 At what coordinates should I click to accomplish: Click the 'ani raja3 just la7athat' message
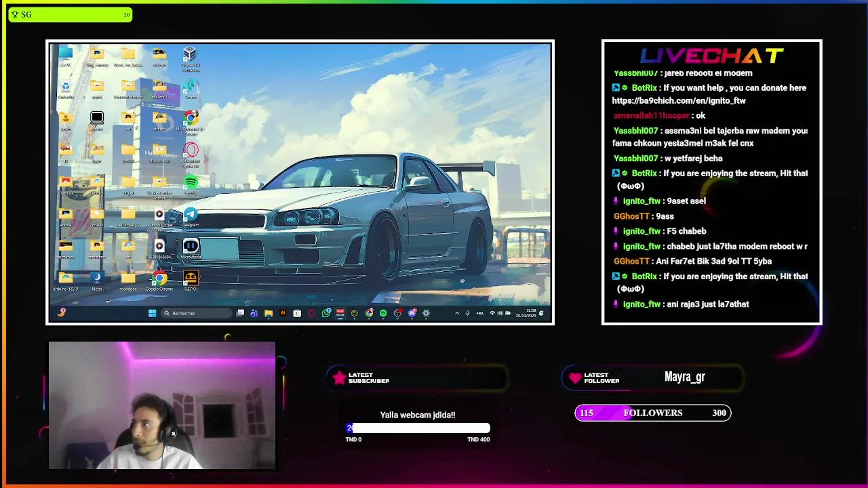click(x=708, y=304)
